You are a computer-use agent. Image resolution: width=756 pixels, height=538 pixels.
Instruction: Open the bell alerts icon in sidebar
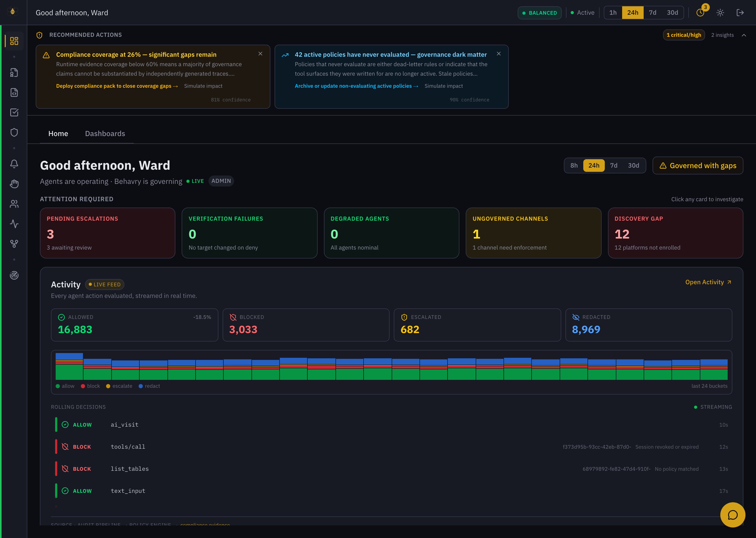(x=14, y=164)
